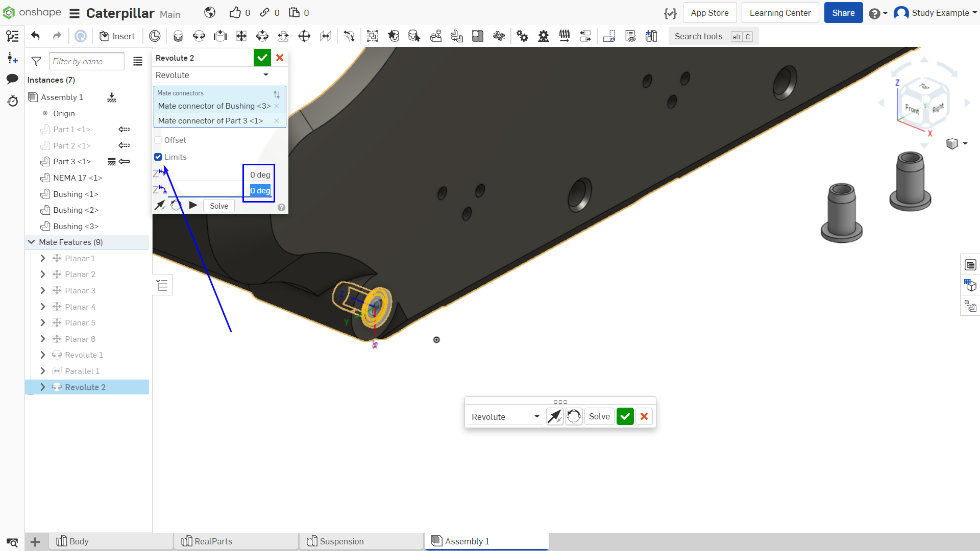The height and width of the screenshot is (551, 980).
Task: Select the Tangent mate tool
Action: pos(349,36)
